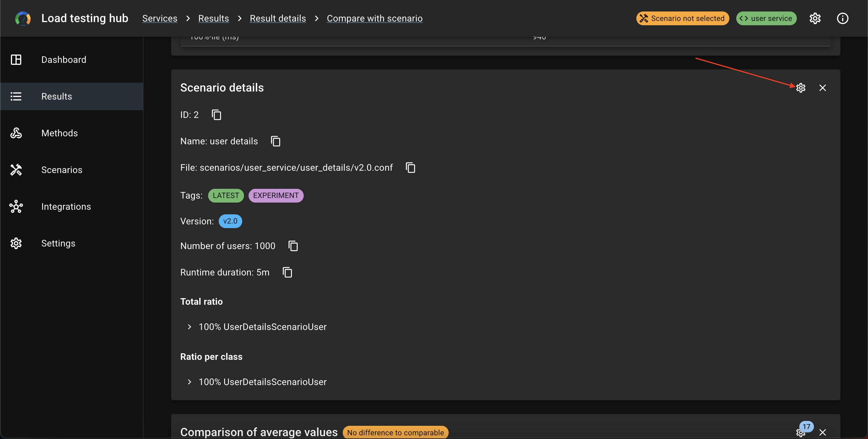
Task: Copy the Runtime duration value
Action: (x=287, y=272)
